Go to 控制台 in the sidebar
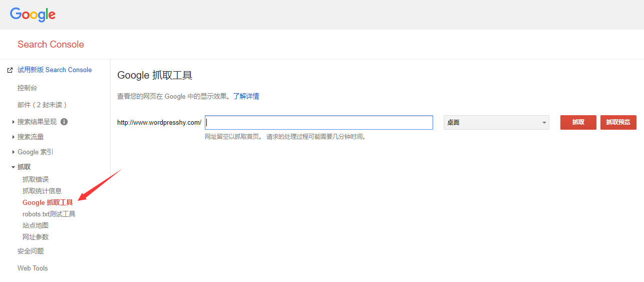The image size is (644, 282). click(28, 88)
